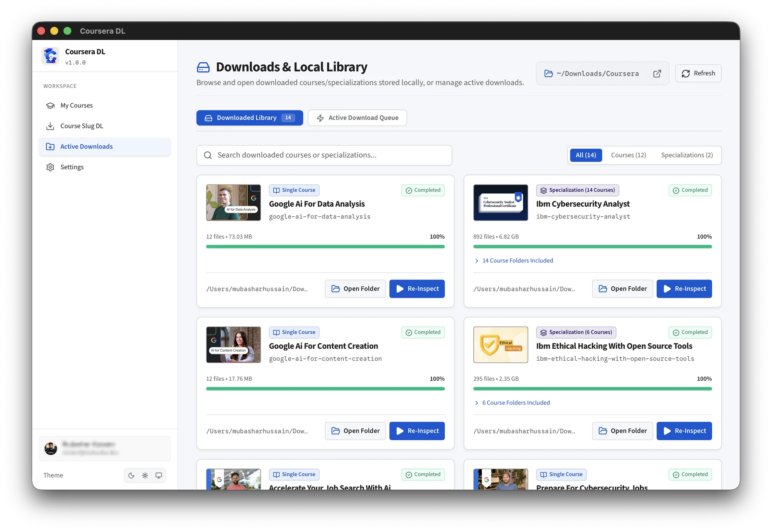Image resolution: width=772 pixels, height=532 pixels.
Task: Switch to dark theme moon icon
Action: pyautogui.click(x=131, y=475)
